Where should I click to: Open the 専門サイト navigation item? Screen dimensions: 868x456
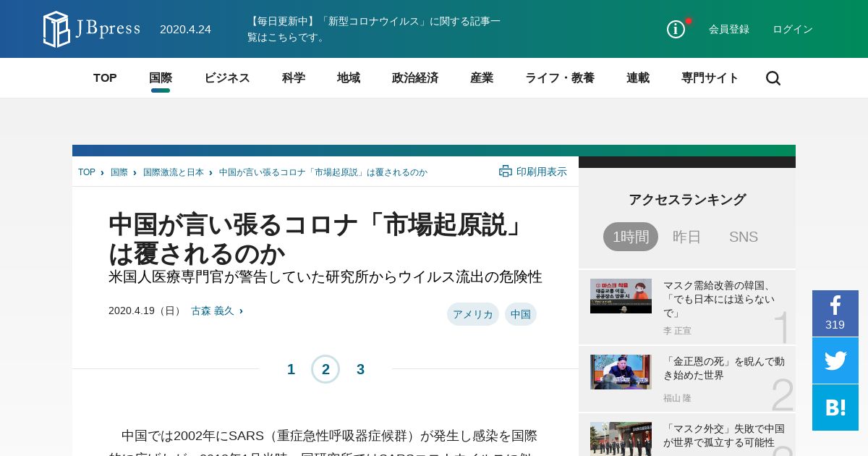tap(710, 78)
